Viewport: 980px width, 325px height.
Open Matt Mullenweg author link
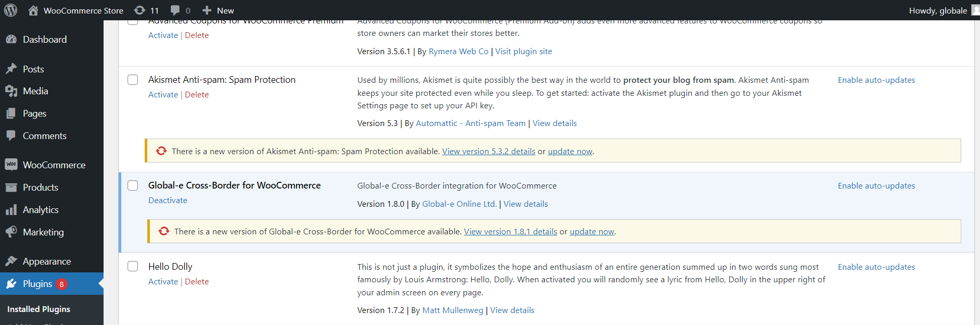tap(453, 310)
